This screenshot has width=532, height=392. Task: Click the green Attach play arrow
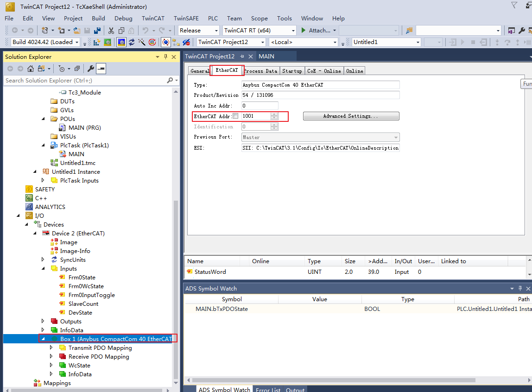point(304,31)
